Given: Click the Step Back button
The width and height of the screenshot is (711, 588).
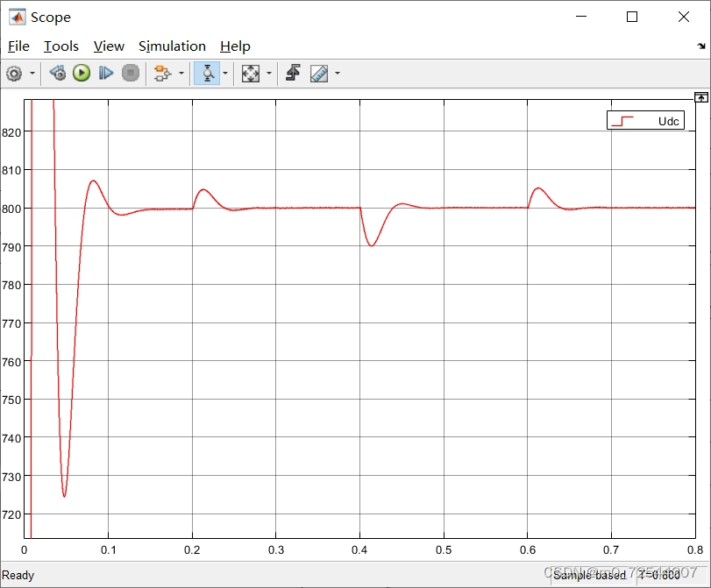Looking at the screenshot, I should (x=58, y=73).
